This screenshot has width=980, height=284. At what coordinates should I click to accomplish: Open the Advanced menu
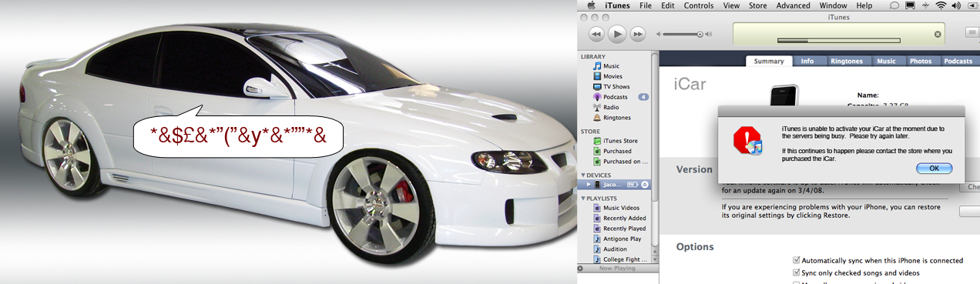pos(793,5)
